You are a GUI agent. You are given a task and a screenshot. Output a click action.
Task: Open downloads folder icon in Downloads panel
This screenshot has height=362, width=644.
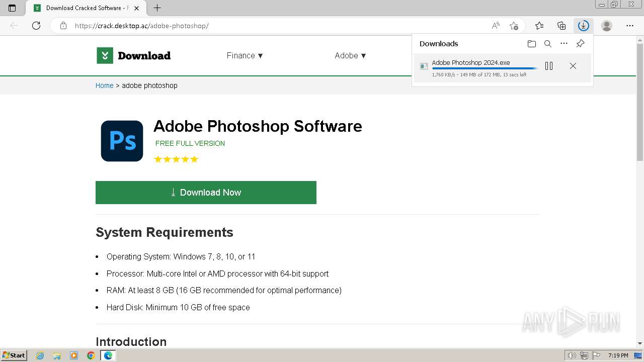(532, 44)
